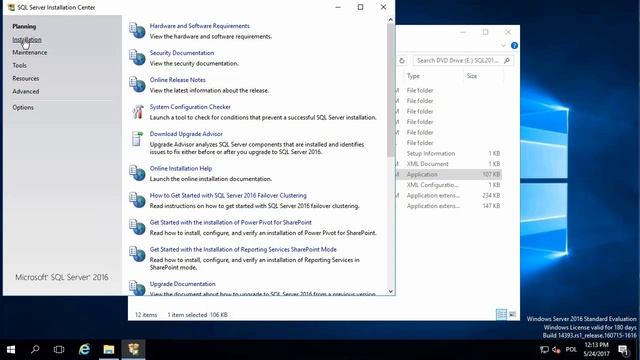Screen dimensions: 640x360
Task: Click the Download Upgrade Advisor document icon
Action: [x=137, y=139]
